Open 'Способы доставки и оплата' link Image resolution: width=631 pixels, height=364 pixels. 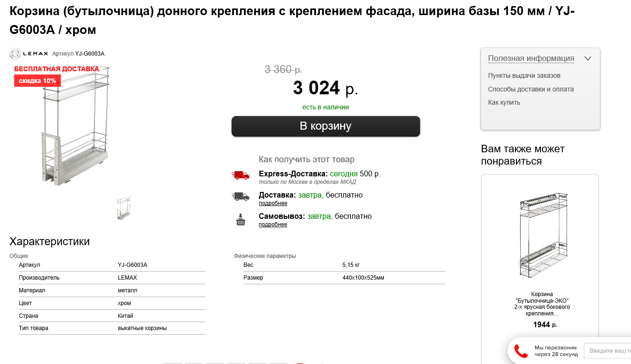tap(531, 89)
